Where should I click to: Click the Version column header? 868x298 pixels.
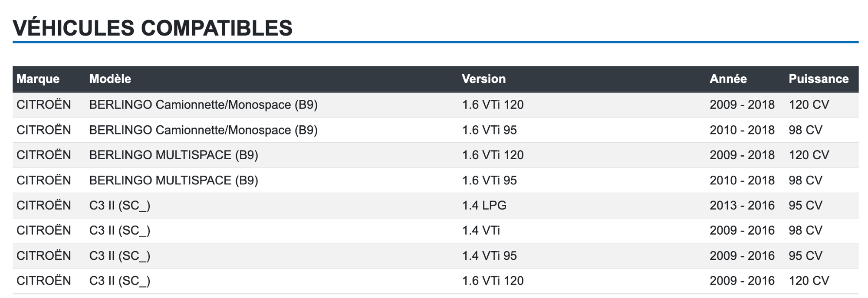483,79
